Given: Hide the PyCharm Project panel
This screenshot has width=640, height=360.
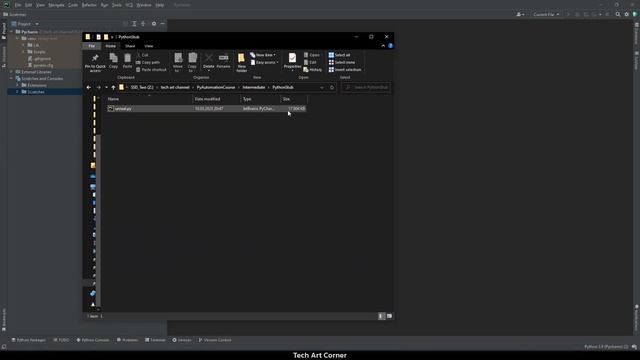Looking at the screenshot, I should point(162,24).
